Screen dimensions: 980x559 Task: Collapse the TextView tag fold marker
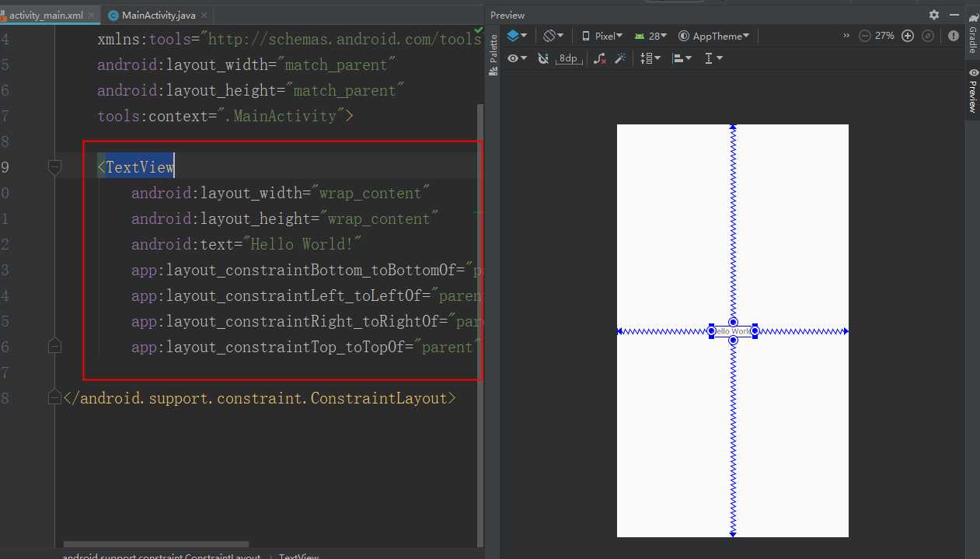[54, 166]
